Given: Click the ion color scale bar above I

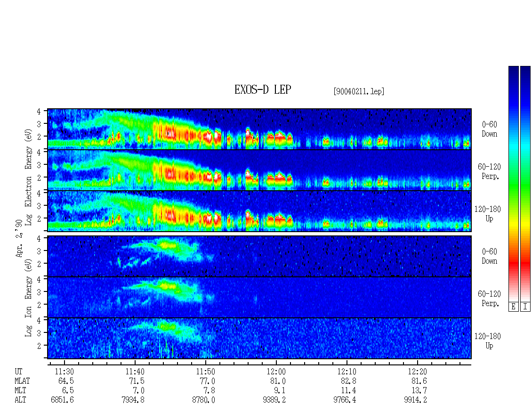Looking at the screenshot, I should point(525,184).
